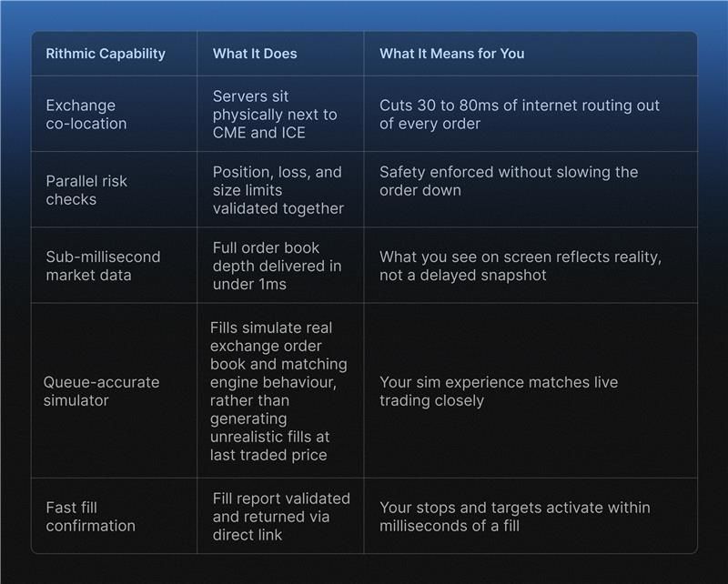Select the position, loss, size limits cell

click(x=278, y=189)
